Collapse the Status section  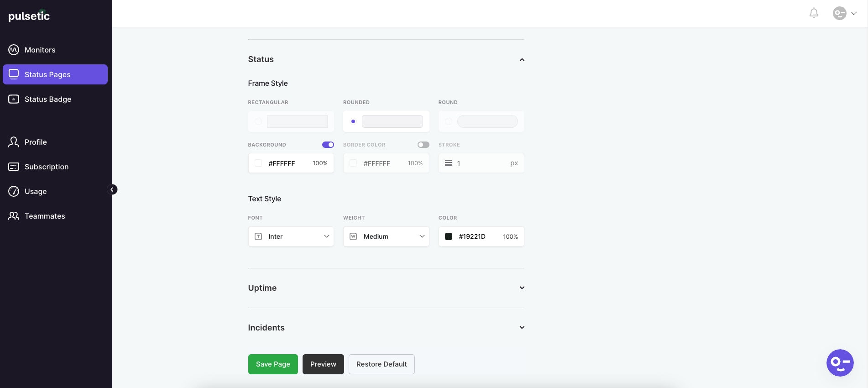pos(522,60)
